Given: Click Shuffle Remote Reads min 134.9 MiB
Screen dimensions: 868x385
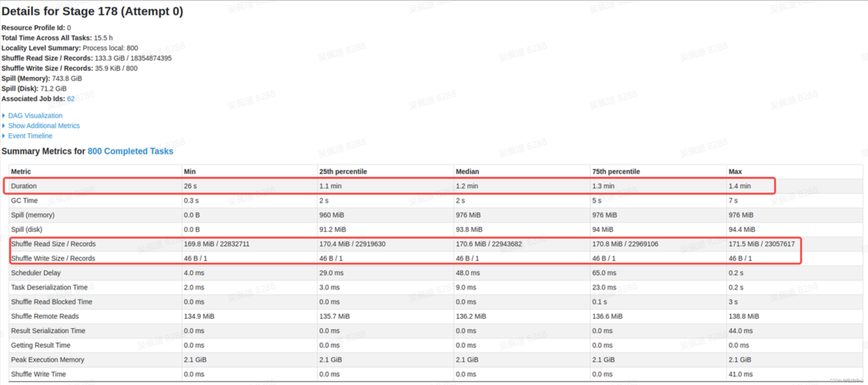Looking at the screenshot, I should coord(199,317).
